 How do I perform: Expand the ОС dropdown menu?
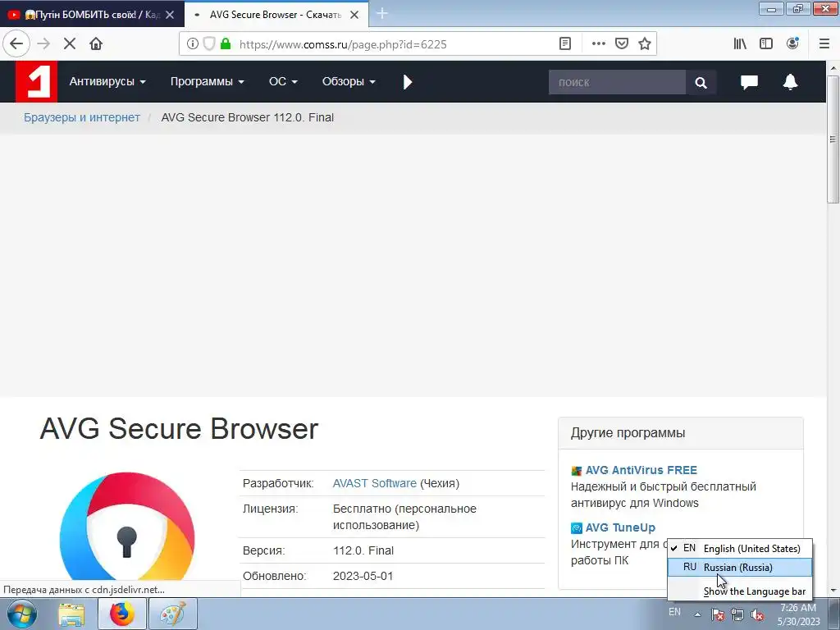[283, 81]
